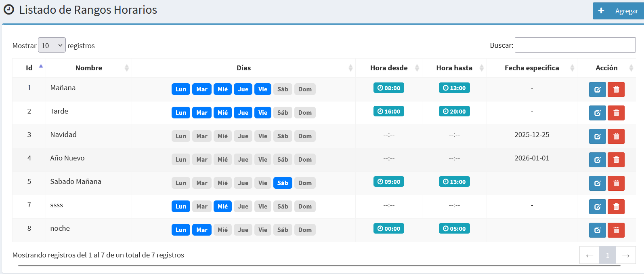Edit the Sabado Mañana row
Screen dimensions: 644x274
[x=597, y=183]
